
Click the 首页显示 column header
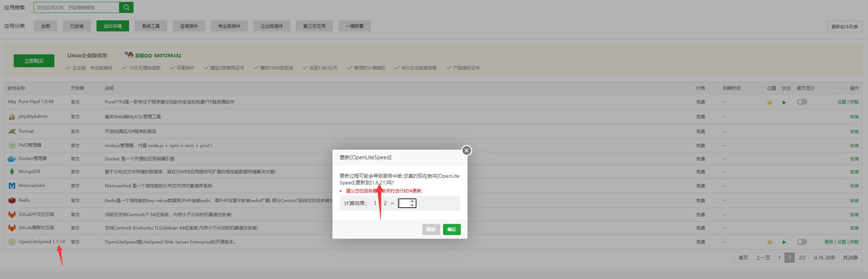point(805,88)
